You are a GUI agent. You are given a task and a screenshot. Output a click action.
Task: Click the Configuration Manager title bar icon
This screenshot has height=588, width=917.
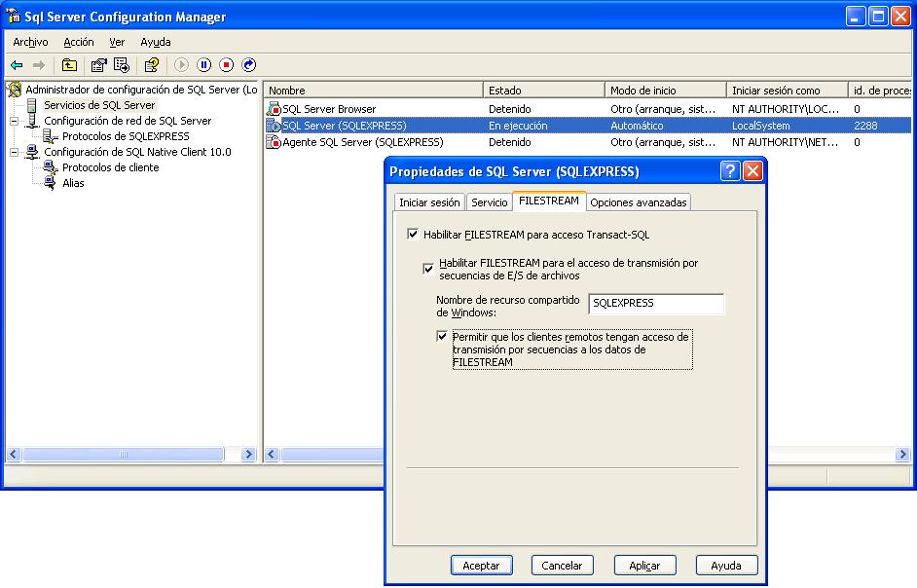(13, 16)
